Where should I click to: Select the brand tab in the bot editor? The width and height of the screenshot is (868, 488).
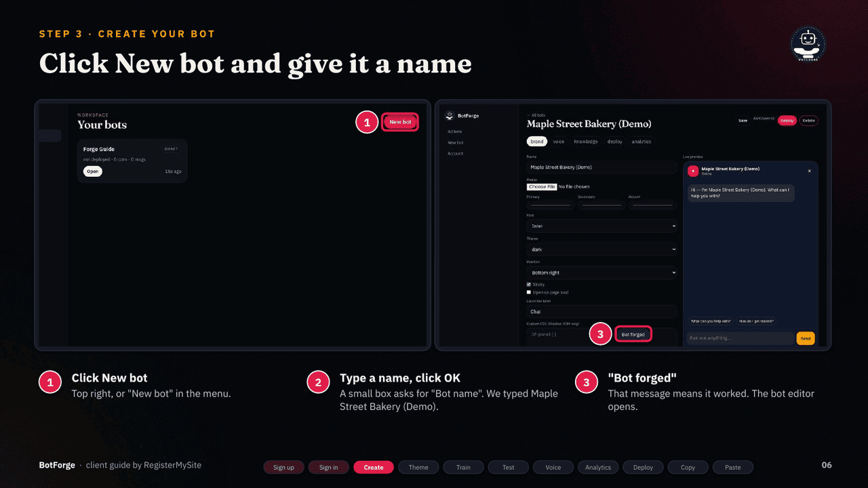537,142
